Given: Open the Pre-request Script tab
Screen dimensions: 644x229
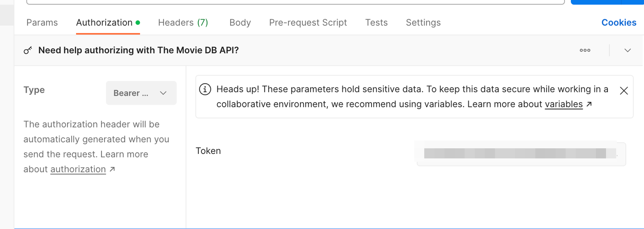Looking at the screenshot, I should (x=308, y=23).
